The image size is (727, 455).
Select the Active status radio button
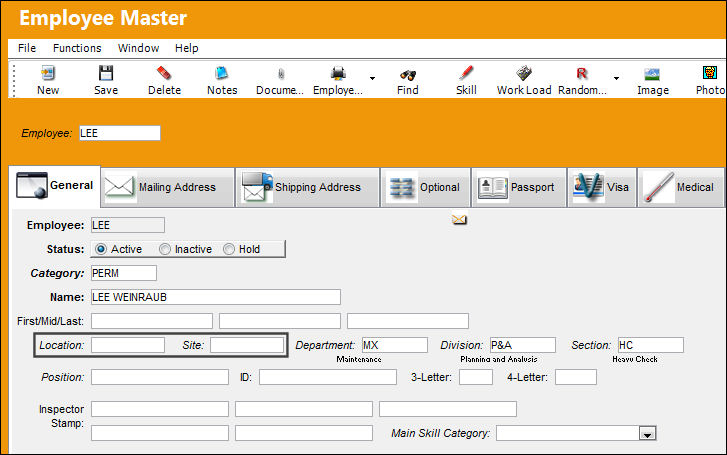[101, 249]
